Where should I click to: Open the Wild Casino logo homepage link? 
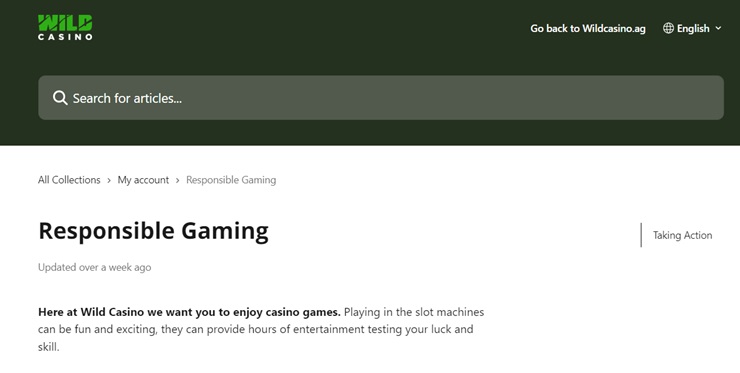pos(65,27)
